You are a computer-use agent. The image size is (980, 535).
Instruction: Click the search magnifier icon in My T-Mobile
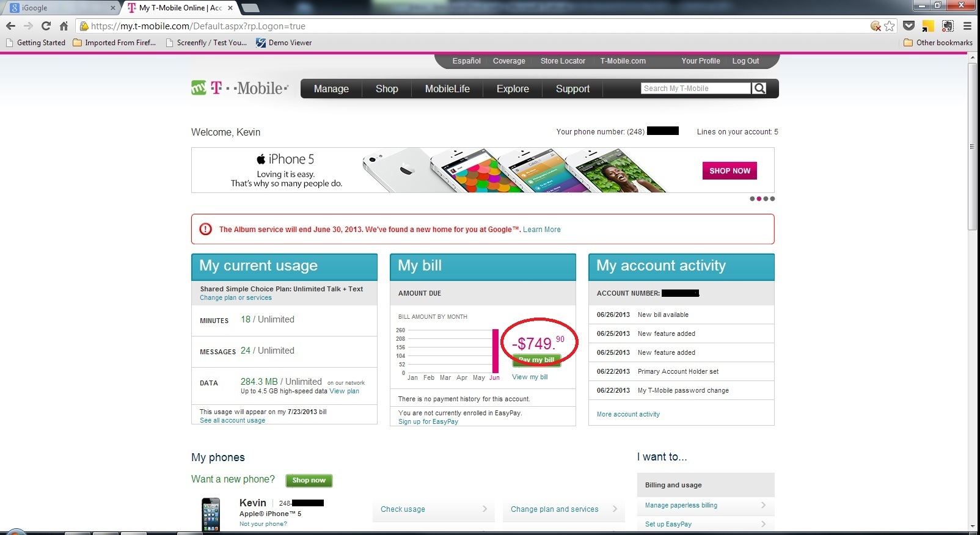(759, 89)
